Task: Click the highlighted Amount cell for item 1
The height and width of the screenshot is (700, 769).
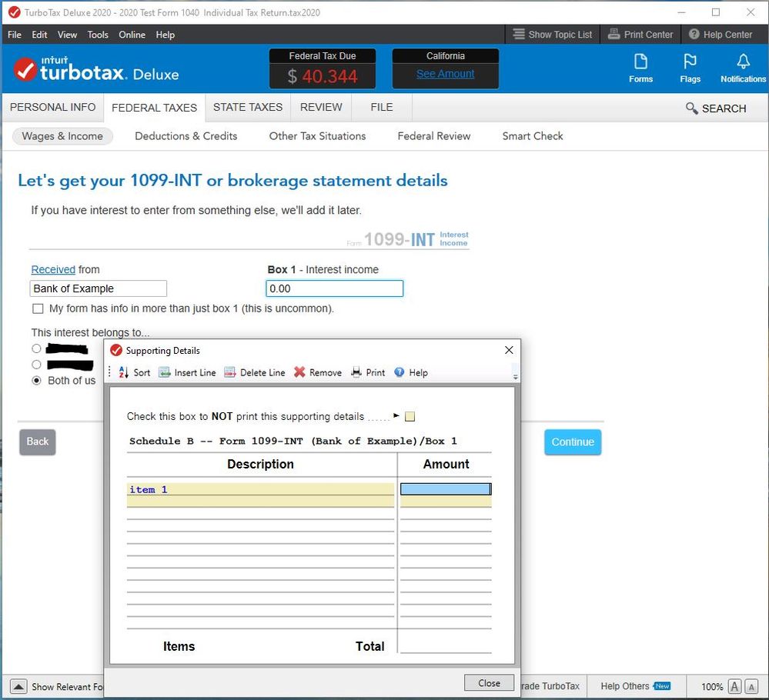Action: click(446, 489)
